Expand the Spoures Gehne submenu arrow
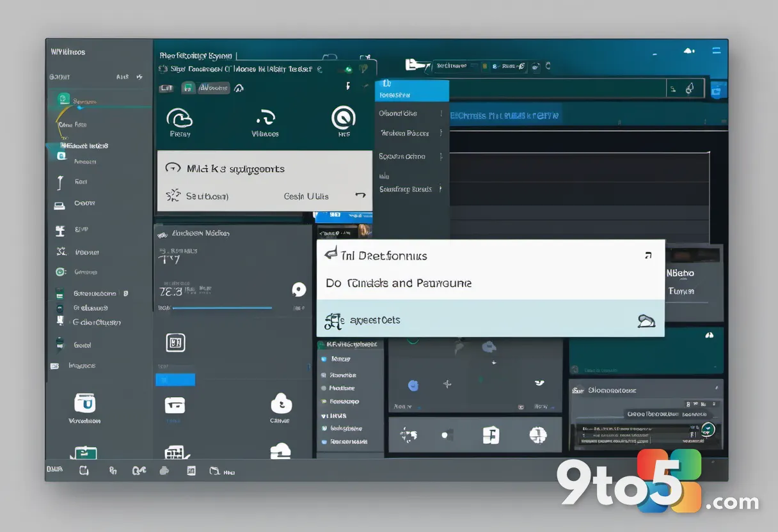Viewport: 778px width, 532px height. 440,156
